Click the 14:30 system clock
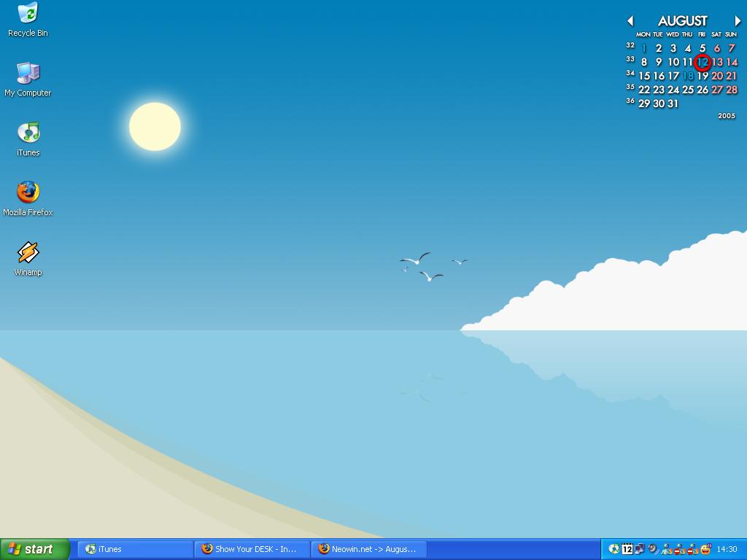 click(727, 549)
